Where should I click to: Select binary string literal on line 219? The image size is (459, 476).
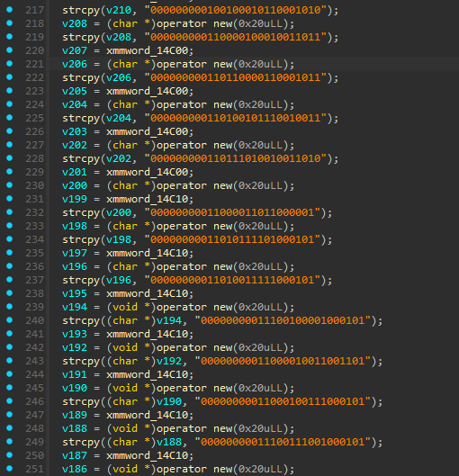236,37
